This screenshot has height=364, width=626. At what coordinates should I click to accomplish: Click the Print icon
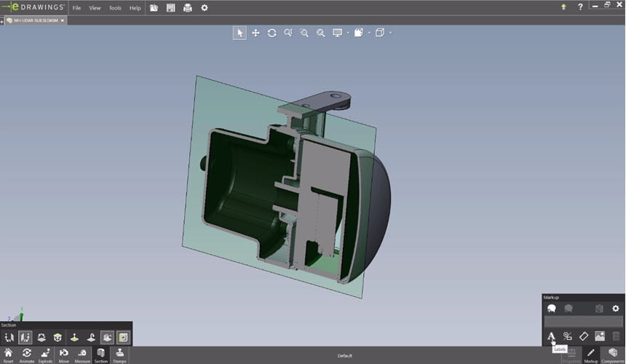pos(188,7)
